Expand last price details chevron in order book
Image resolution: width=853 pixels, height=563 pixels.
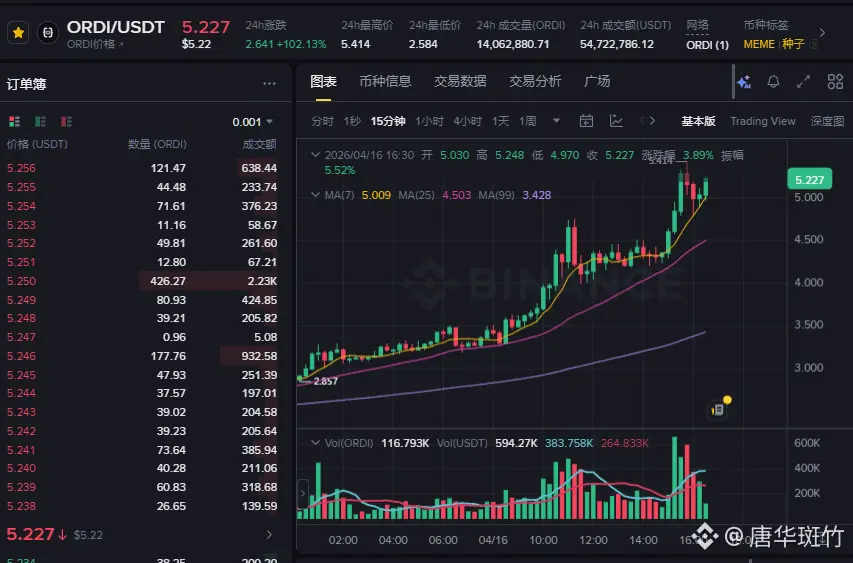(x=269, y=535)
